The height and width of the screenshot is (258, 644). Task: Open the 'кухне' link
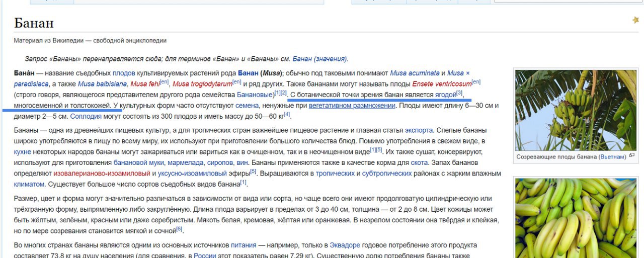[x=23, y=151]
